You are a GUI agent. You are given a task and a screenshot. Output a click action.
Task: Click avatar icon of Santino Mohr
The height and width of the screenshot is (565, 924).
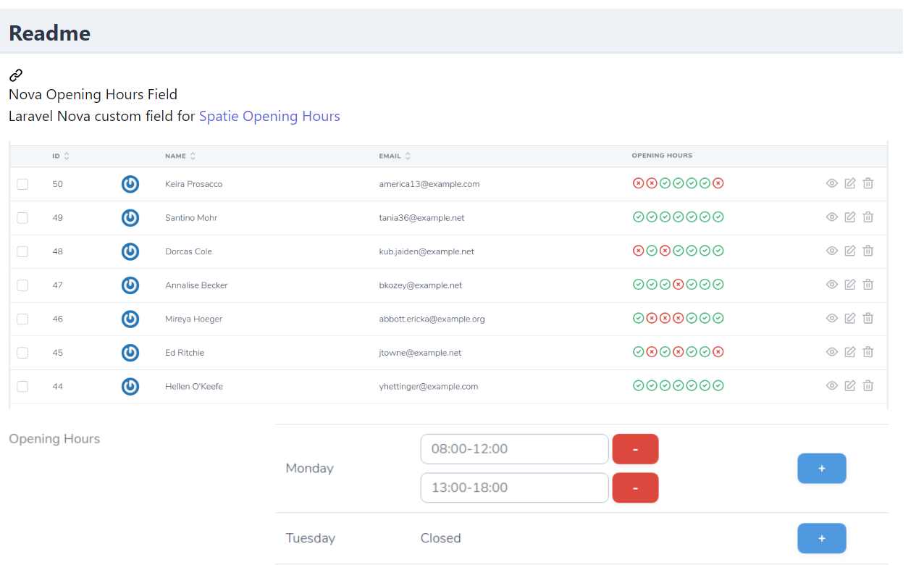coord(130,217)
